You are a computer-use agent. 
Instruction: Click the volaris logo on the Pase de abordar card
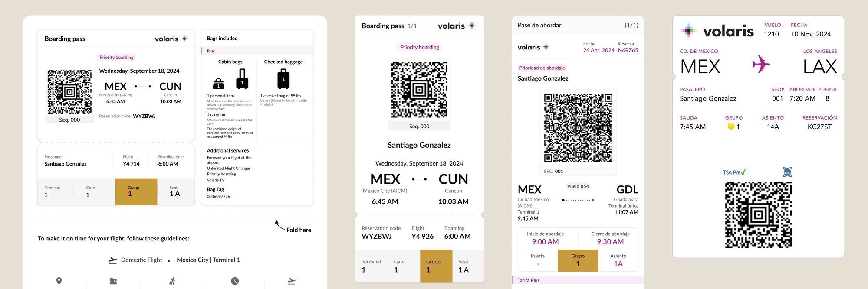[533, 47]
